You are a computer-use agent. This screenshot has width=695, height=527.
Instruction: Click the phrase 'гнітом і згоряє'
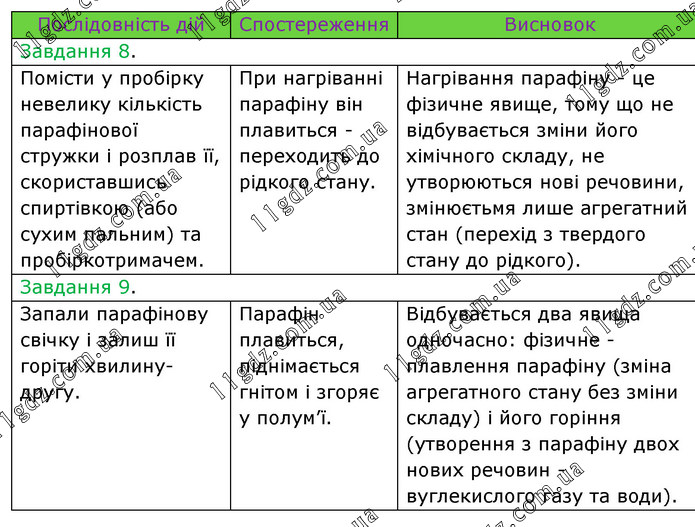310,393
